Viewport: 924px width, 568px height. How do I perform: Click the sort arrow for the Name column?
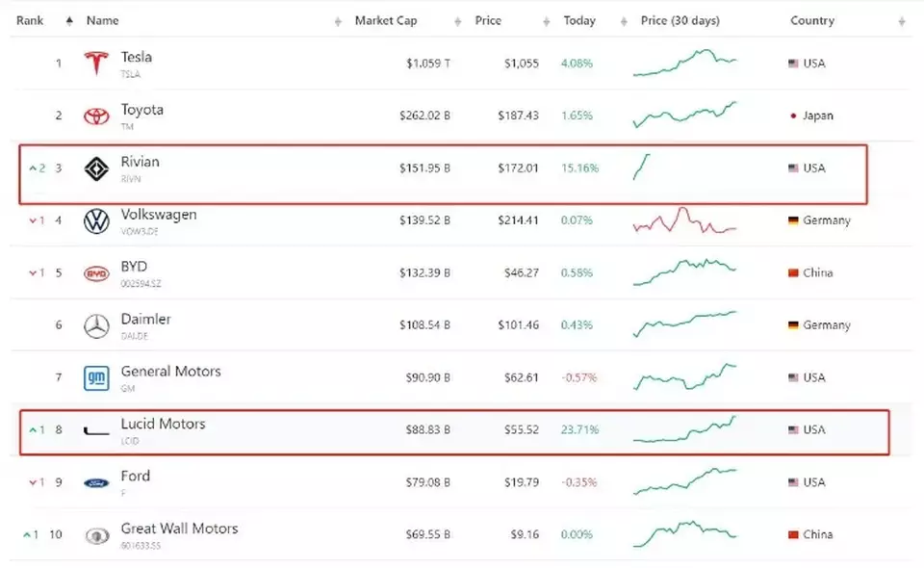point(338,22)
